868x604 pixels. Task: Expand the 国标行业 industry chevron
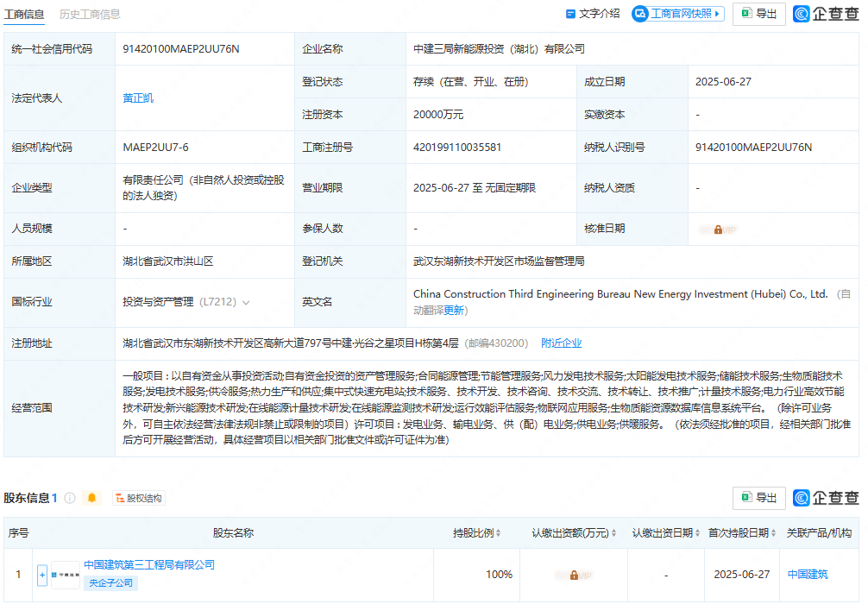coord(246,302)
